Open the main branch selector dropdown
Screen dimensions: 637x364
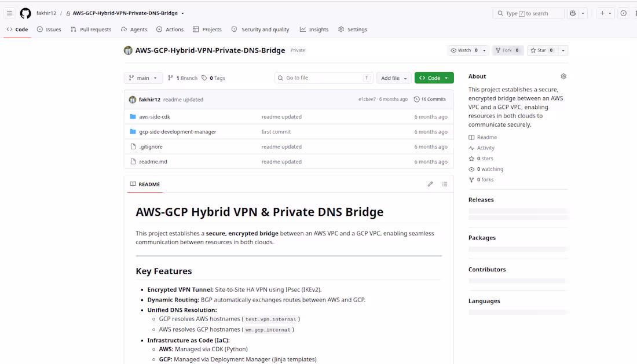[143, 78]
